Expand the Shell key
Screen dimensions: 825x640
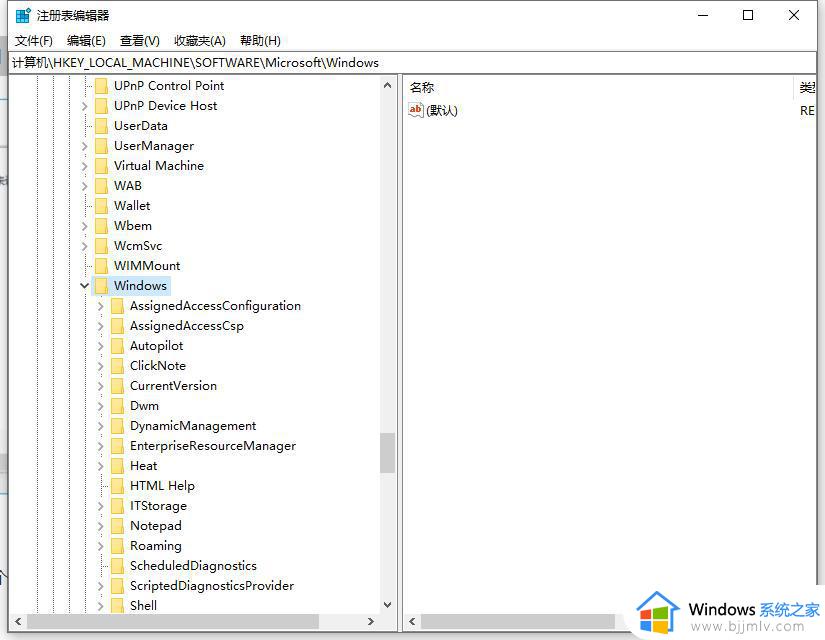(x=100, y=606)
